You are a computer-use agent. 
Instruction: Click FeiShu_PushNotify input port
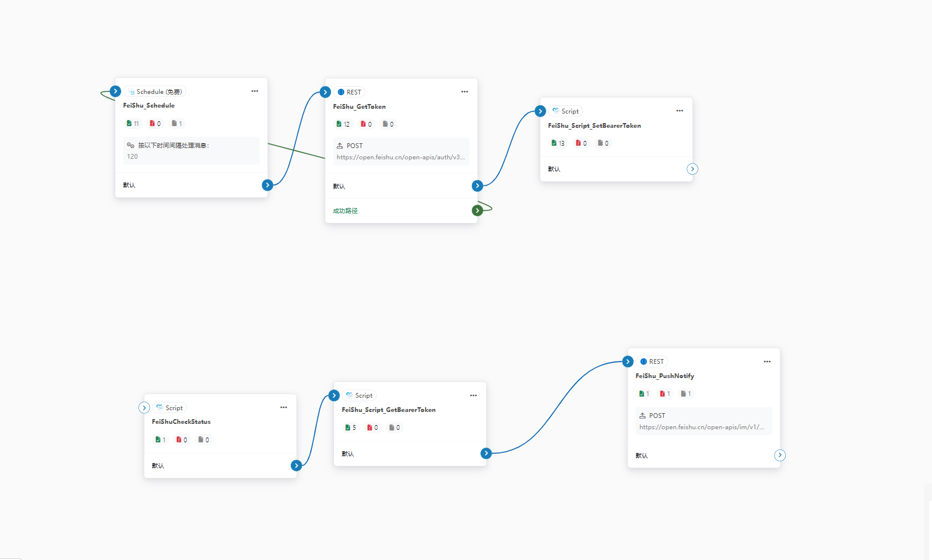(628, 361)
